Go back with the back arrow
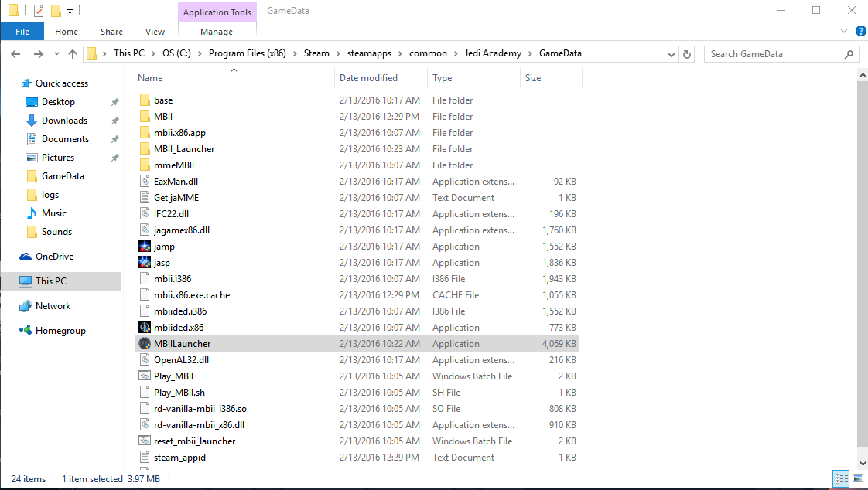 (15, 53)
